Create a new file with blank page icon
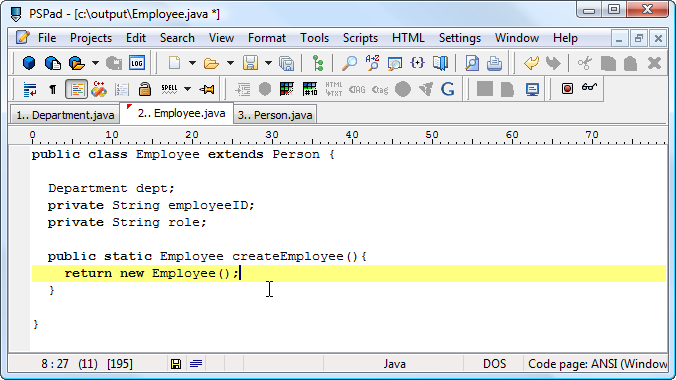Screen dimensions: 676x380 click(x=174, y=63)
